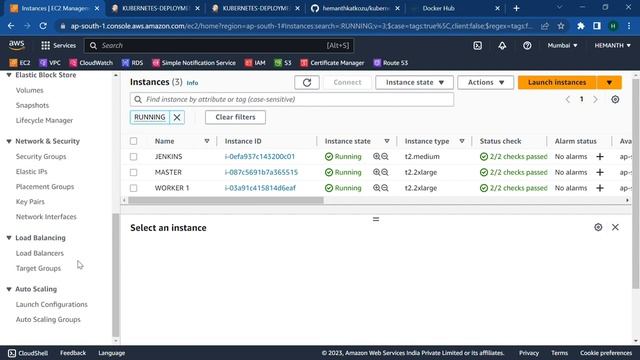Open the EC2 bookmark shortcut
The width and height of the screenshot is (640, 360).
(20, 63)
